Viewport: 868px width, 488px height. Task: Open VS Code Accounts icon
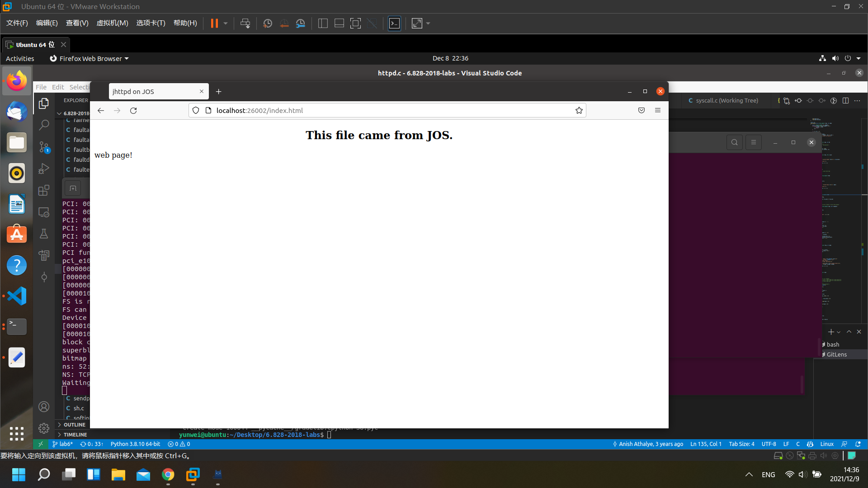tap(44, 407)
